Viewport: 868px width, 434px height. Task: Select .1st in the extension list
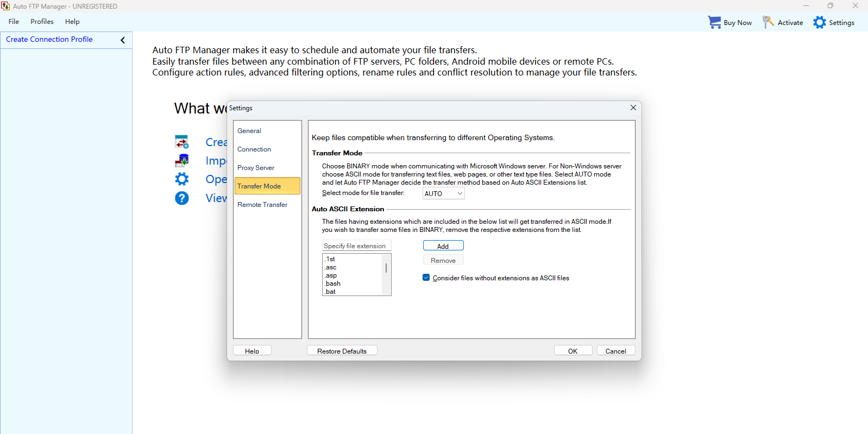tap(352, 259)
